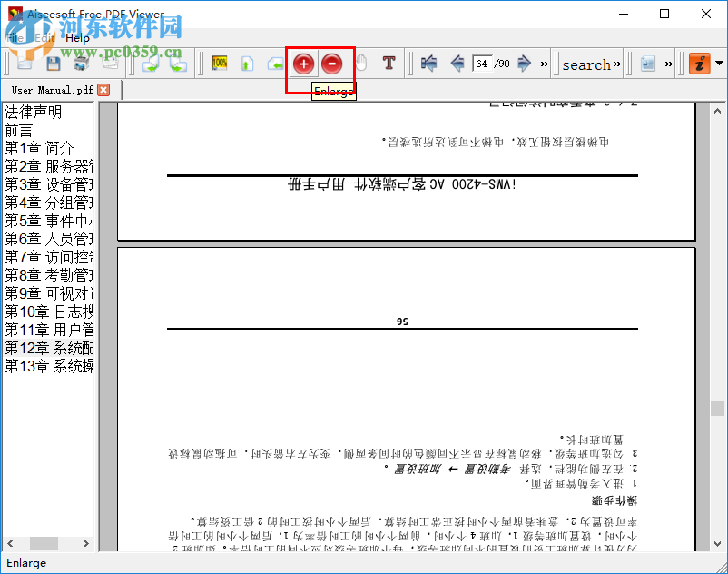Select the Text selection tool
The width and height of the screenshot is (728, 574).
tap(388, 64)
